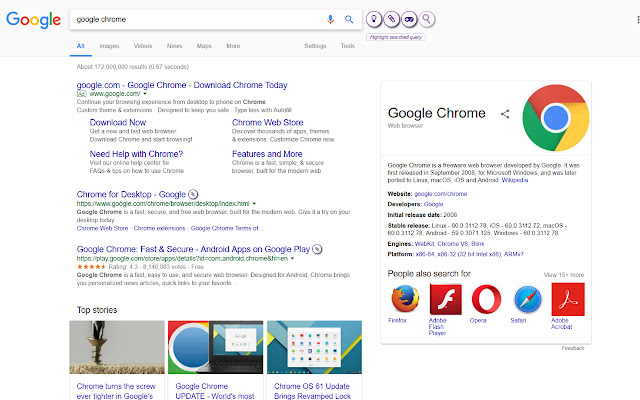
Task: Click the Google Chrome Terms of sub-link
Action: (224, 228)
